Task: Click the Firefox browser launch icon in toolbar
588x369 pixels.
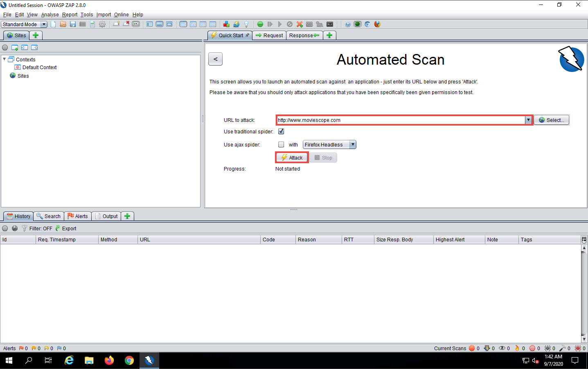Action: [x=377, y=24]
